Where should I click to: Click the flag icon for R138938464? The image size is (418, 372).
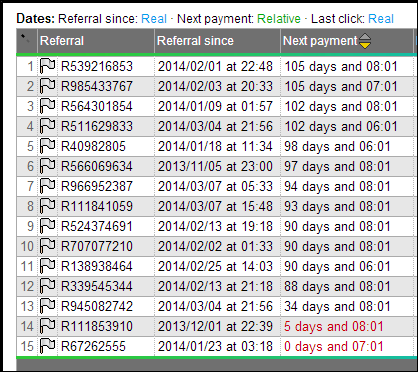47,266
